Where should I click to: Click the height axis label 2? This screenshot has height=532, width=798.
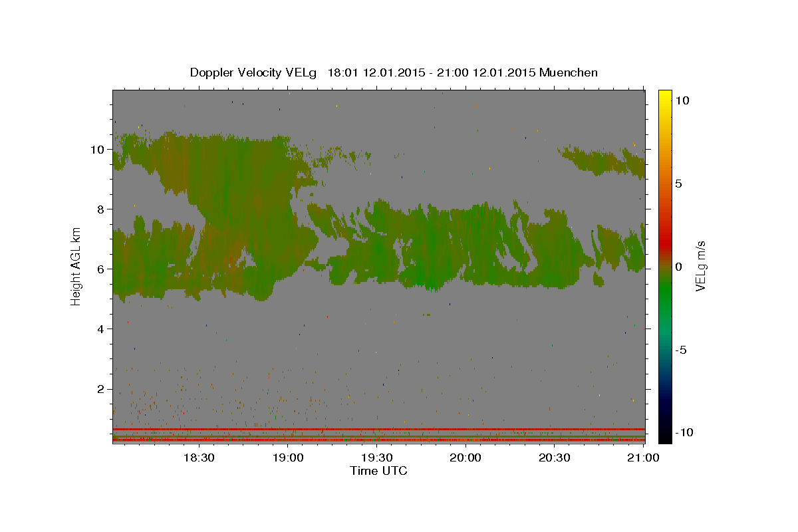point(101,389)
